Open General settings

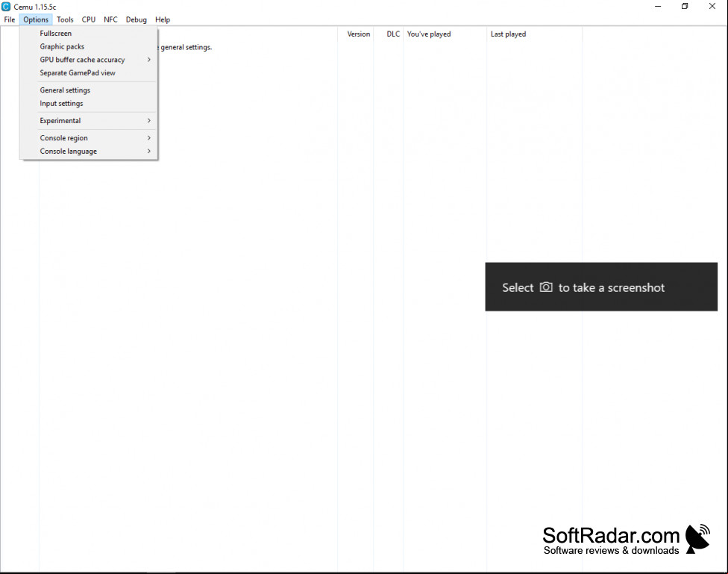[89, 90]
